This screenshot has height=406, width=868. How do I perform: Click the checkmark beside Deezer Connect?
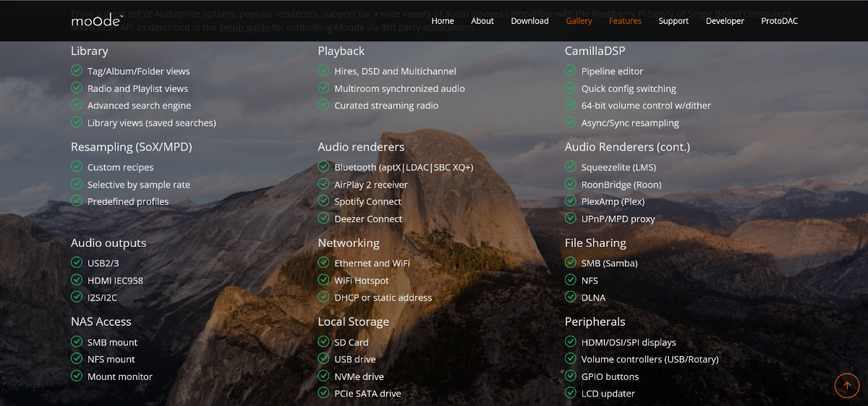pos(323,218)
